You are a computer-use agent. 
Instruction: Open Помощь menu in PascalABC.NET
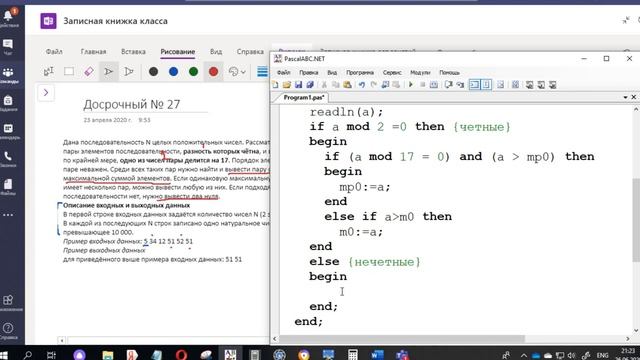(x=449, y=72)
